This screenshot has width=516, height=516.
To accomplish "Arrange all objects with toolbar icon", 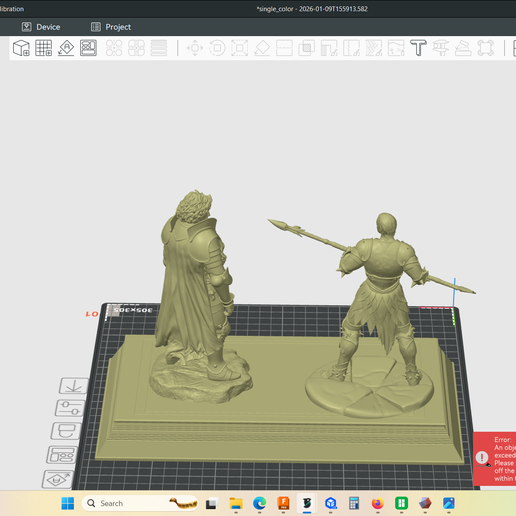I will (88, 48).
